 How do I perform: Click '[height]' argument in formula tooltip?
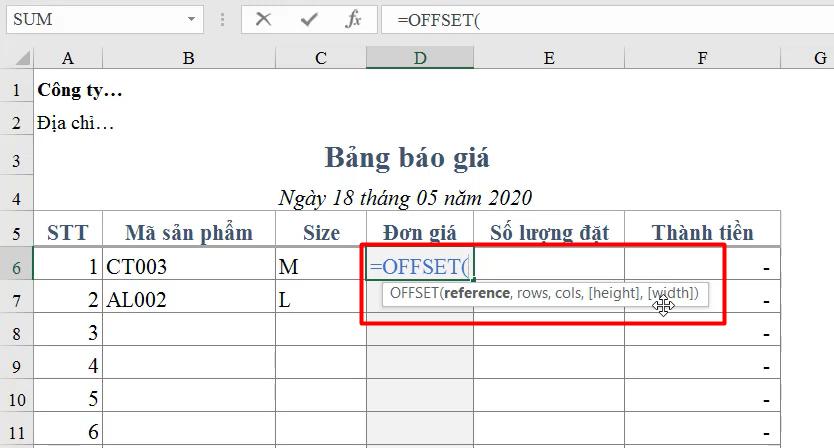point(615,293)
